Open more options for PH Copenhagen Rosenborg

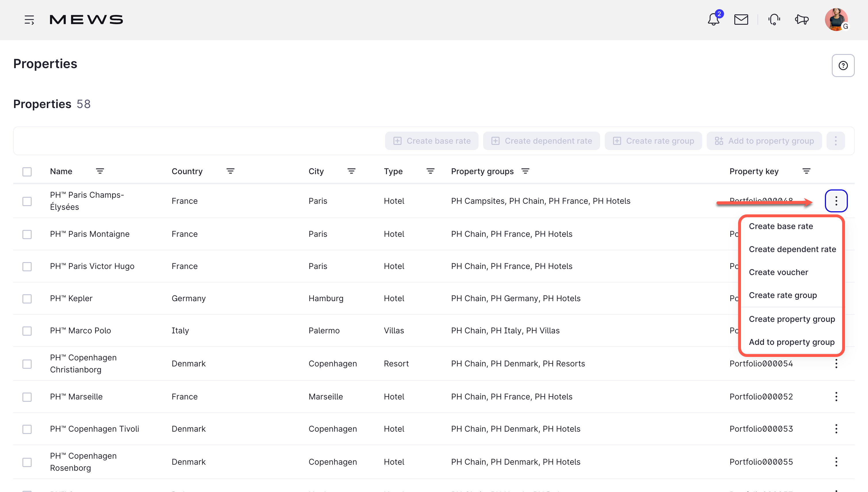click(x=836, y=462)
